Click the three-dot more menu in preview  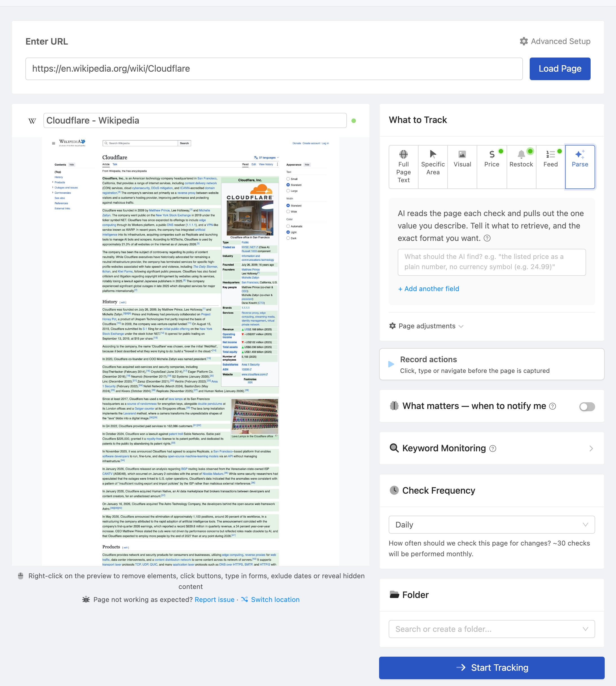(x=278, y=164)
